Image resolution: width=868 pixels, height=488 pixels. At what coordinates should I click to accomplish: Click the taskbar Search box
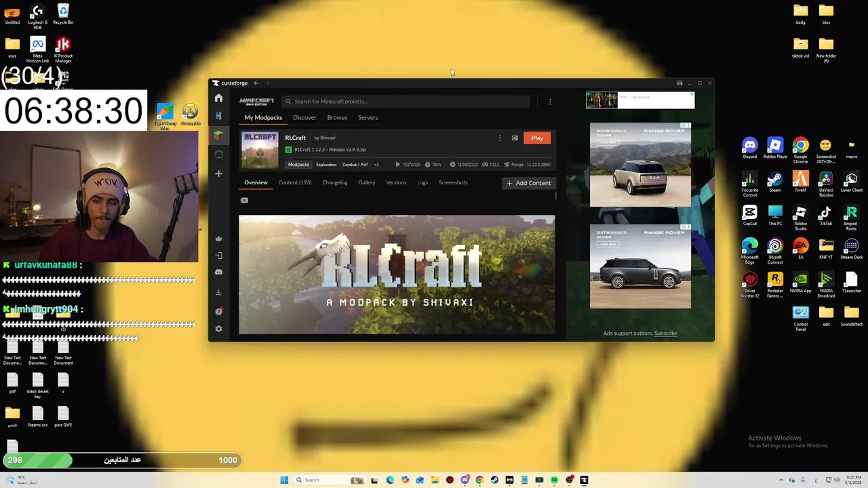click(x=329, y=481)
